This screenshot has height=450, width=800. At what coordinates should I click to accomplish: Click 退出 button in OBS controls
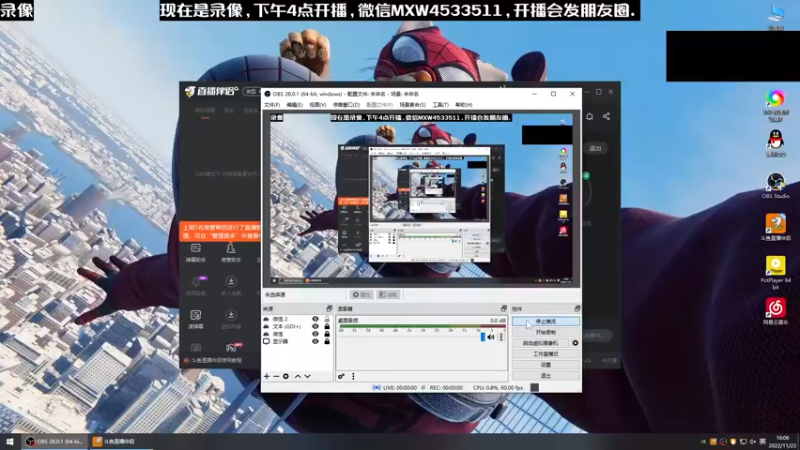[x=545, y=375]
